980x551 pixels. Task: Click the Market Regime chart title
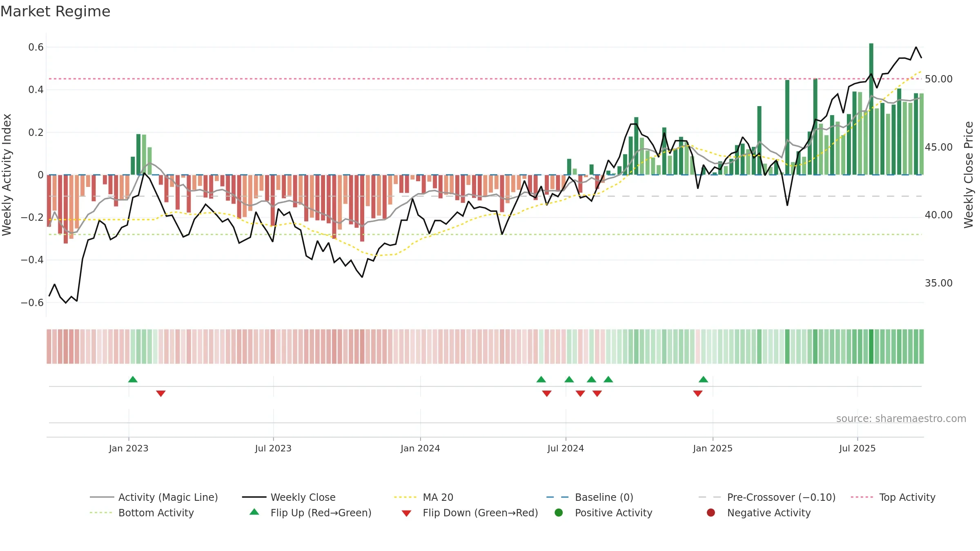[x=55, y=11]
